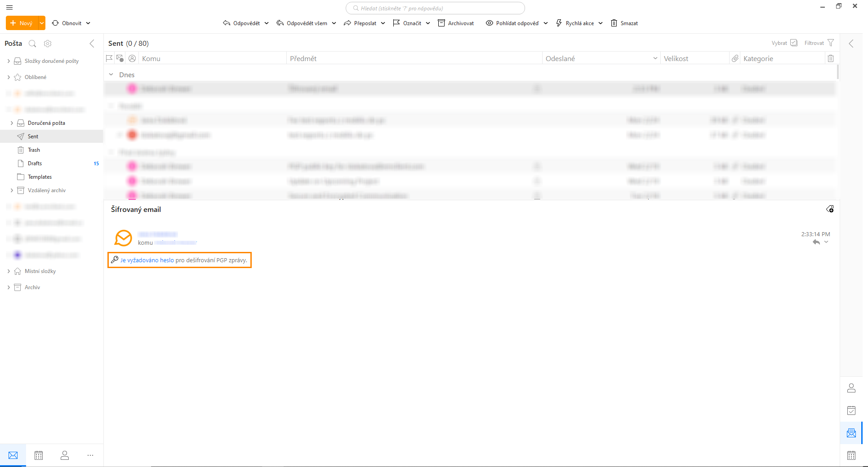Open the hamburger main menu
Image resolution: width=868 pixels, height=467 pixels.
pyautogui.click(x=9, y=7)
